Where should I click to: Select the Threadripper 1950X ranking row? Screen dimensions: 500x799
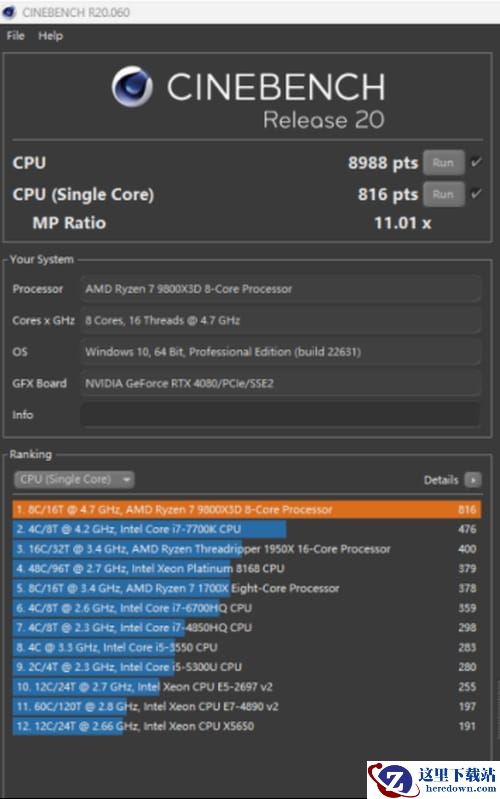click(x=247, y=549)
